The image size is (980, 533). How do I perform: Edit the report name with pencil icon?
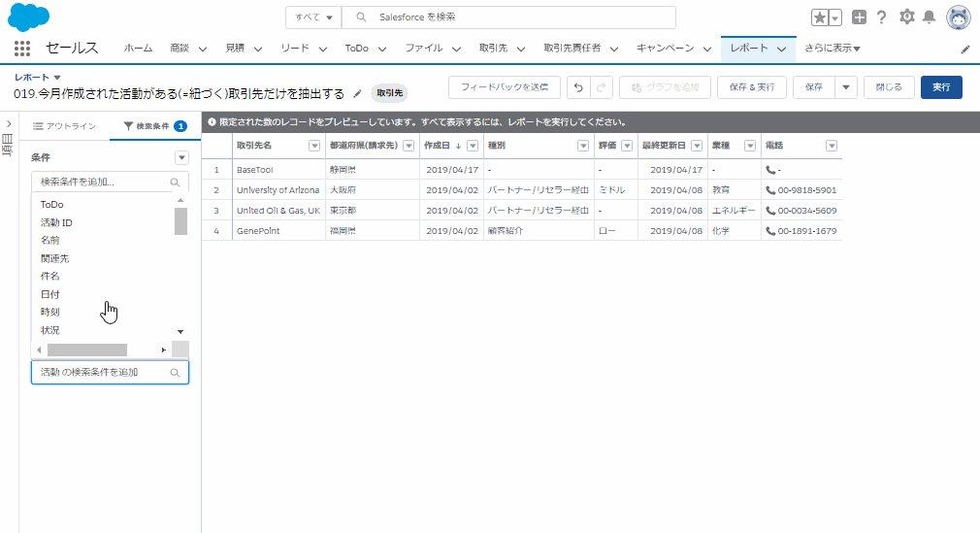tap(357, 94)
